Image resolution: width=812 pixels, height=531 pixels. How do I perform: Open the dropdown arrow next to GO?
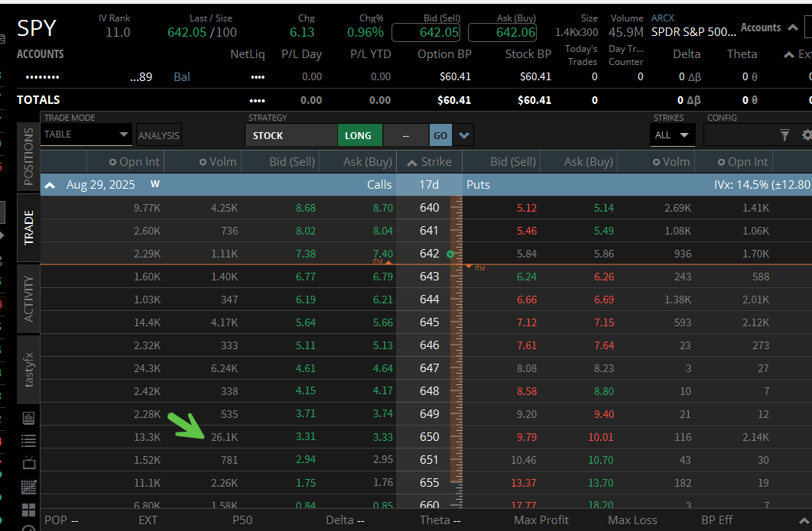point(464,134)
